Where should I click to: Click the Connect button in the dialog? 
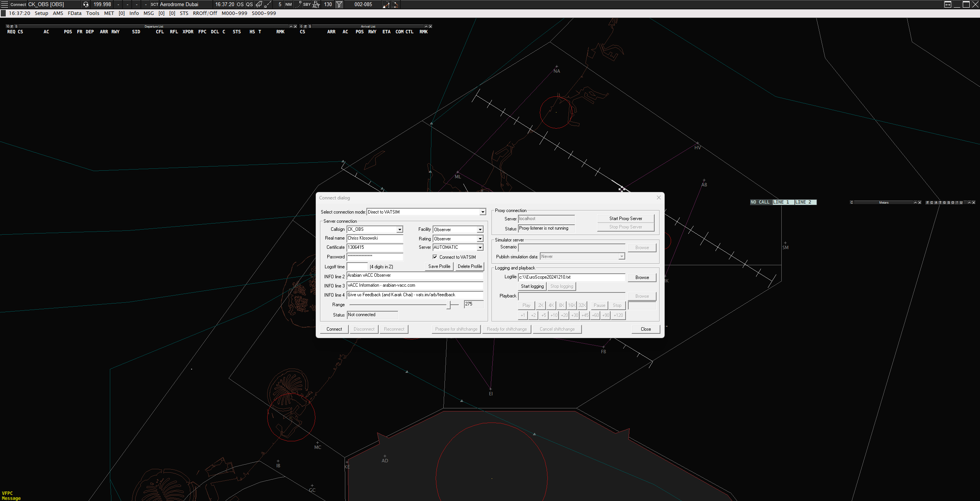pos(334,329)
